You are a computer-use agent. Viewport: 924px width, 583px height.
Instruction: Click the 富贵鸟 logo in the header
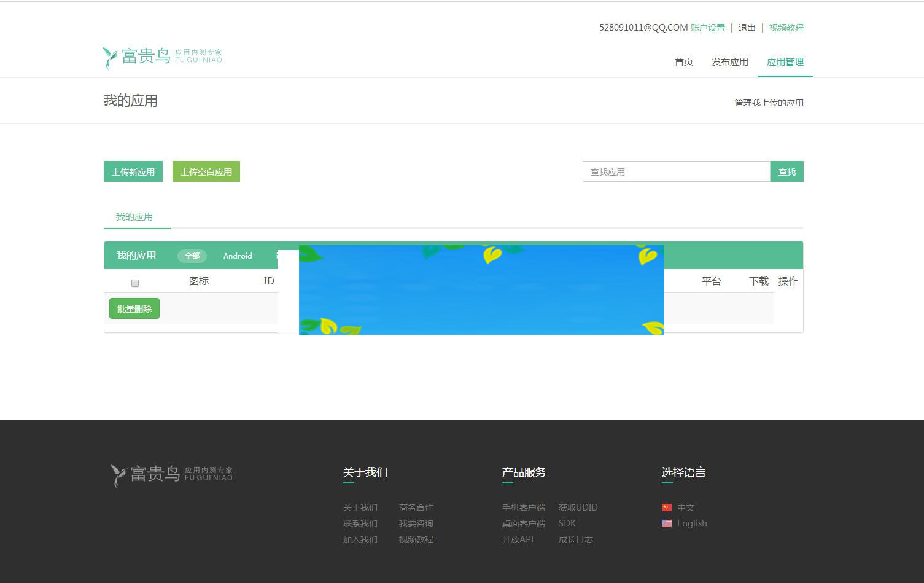pyautogui.click(x=162, y=57)
